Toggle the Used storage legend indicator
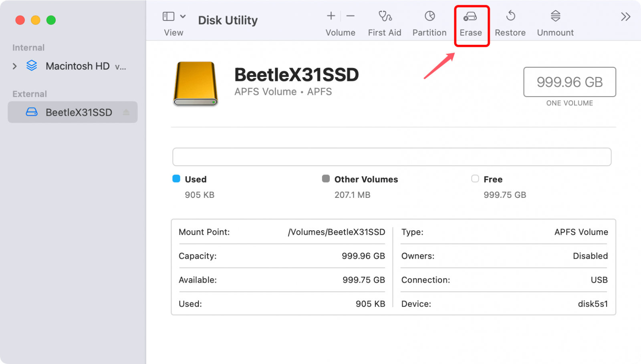This screenshot has height=364, width=641. click(x=177, y=179)
